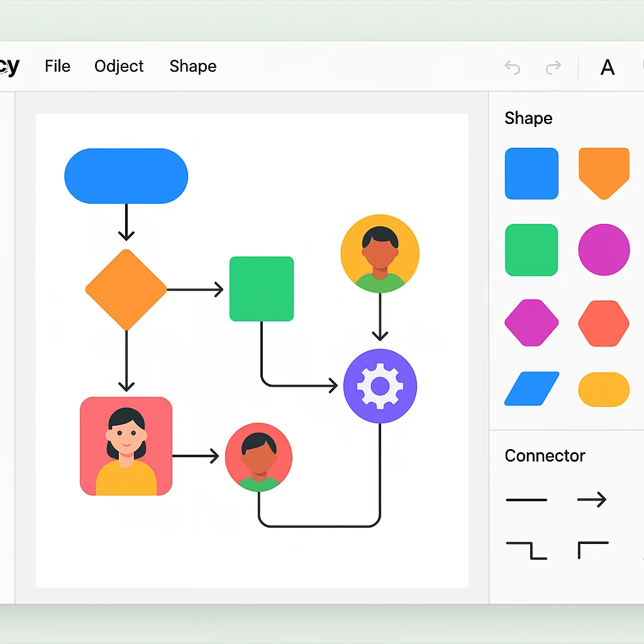Choose the magenta hexagon shape
This screenshot has height=644, width=644.
[531, 323]
